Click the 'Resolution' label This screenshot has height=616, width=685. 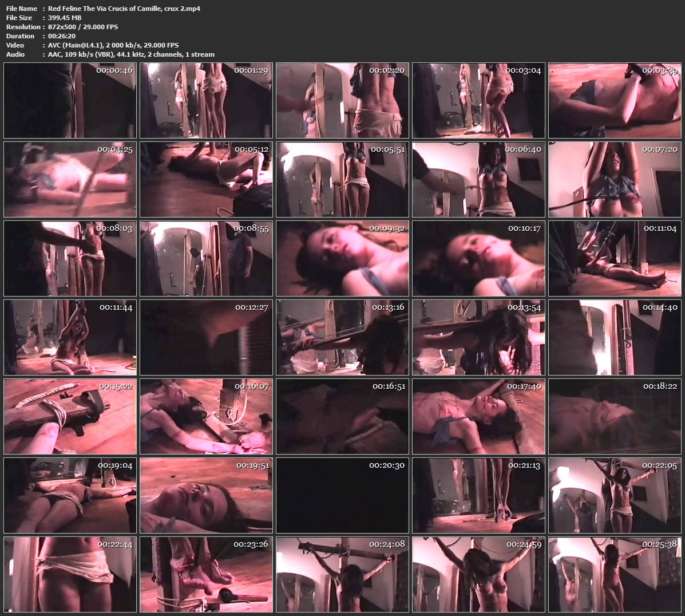coord(23,27)
